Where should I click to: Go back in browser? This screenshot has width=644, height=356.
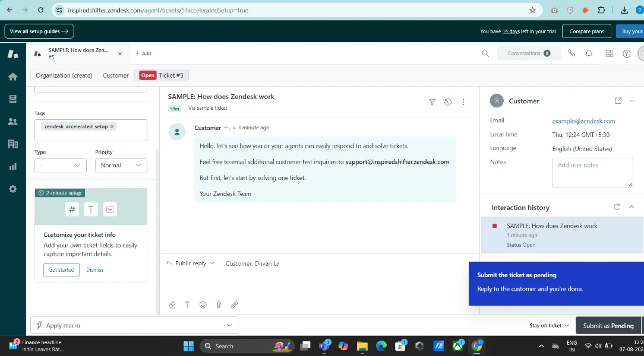point(10,10)
